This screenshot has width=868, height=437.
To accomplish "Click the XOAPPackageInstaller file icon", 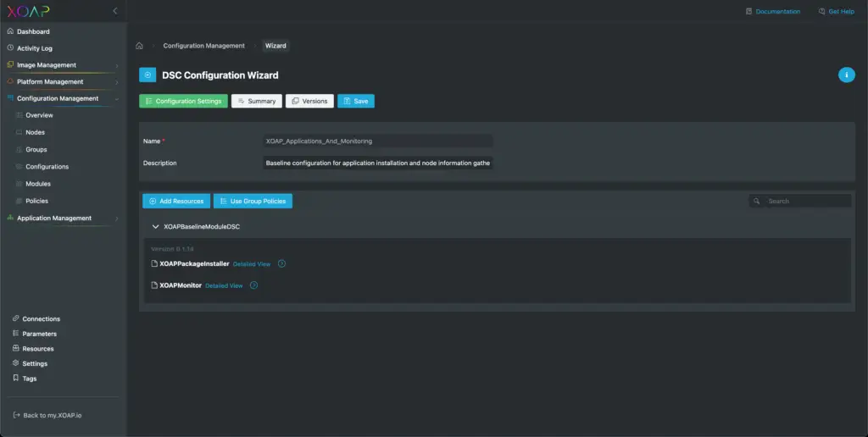I will (x=154, y=264).
